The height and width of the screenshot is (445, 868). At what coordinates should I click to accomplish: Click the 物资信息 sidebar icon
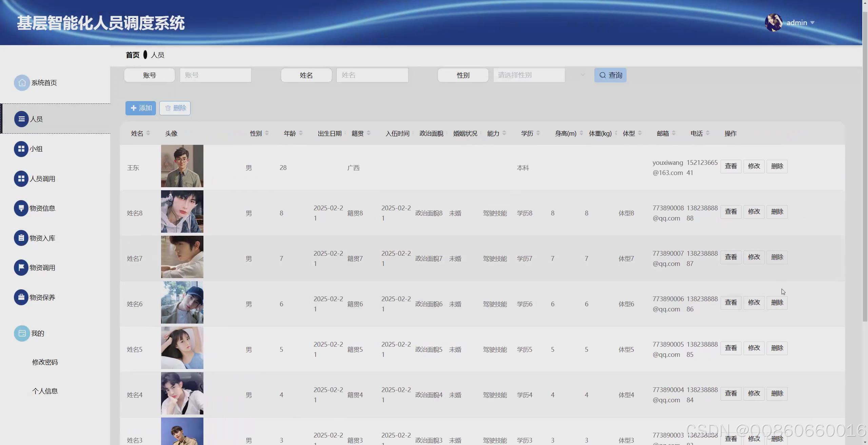click(21, 208)
